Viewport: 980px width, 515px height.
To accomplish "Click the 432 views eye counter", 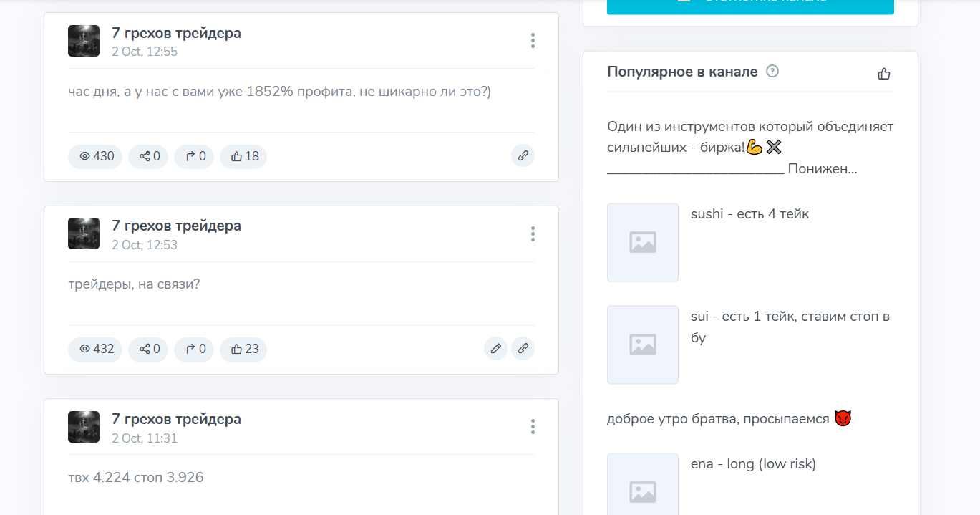I will pos(95,350).
